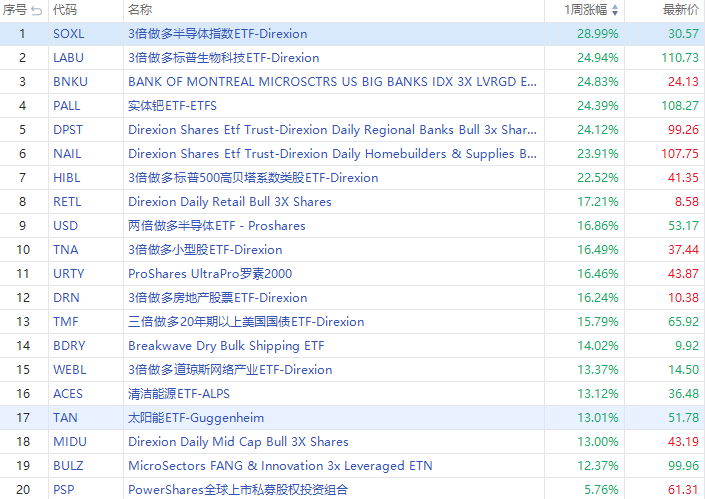The width and height of the screenshot is (705, 499).
Task: Click the 28.99% weekly gain value
Action: [598, 34]
